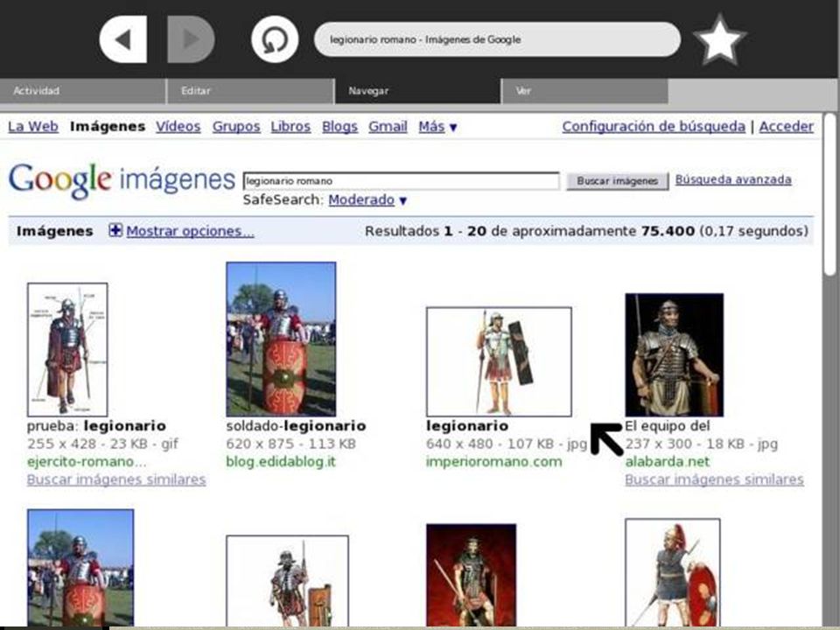Screen dimensions: 840x630
Task: Click the Buscar imágenes button
Action: 617,181
